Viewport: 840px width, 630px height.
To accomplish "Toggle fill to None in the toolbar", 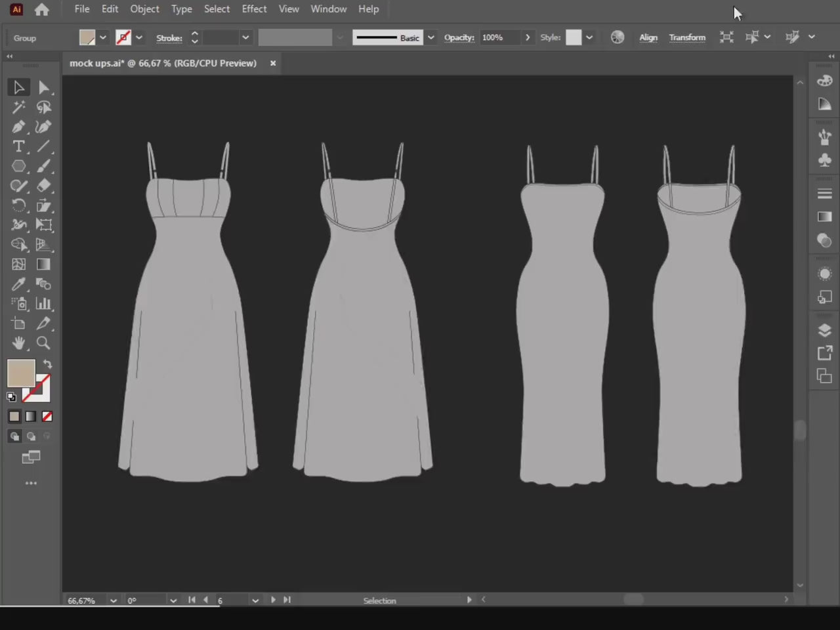I will click(47, 415).
